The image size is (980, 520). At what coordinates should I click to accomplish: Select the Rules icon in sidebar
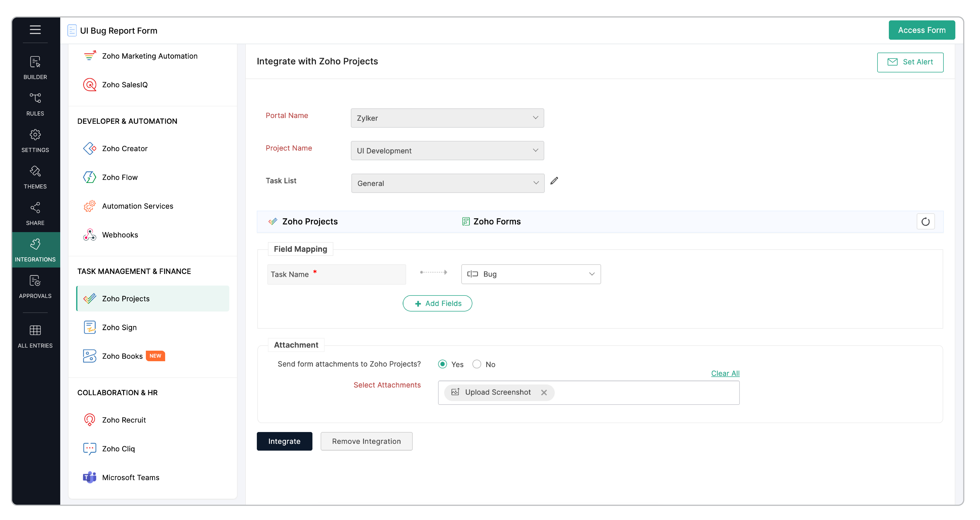[x=35, y=104]
